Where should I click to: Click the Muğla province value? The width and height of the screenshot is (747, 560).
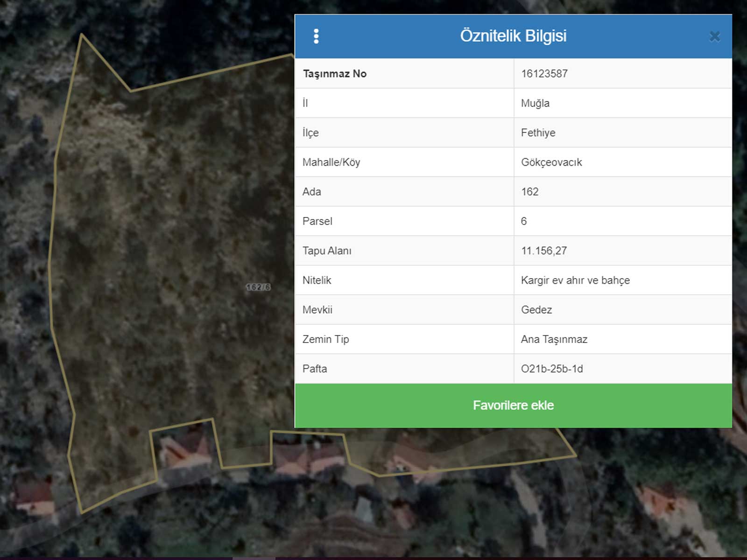(x=535, y=103)
